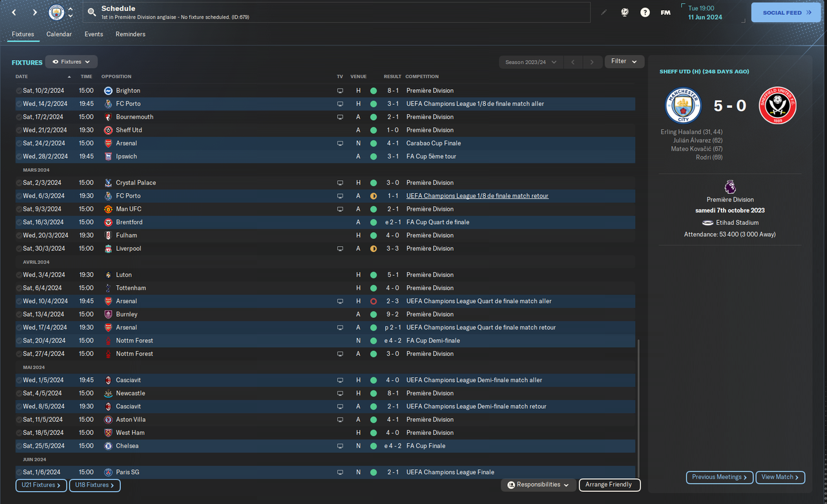Viewport: 827px width, 504px height.
Task: Toggle the circle beside Sat, 27/4/2024
Action: coord(19,354)
